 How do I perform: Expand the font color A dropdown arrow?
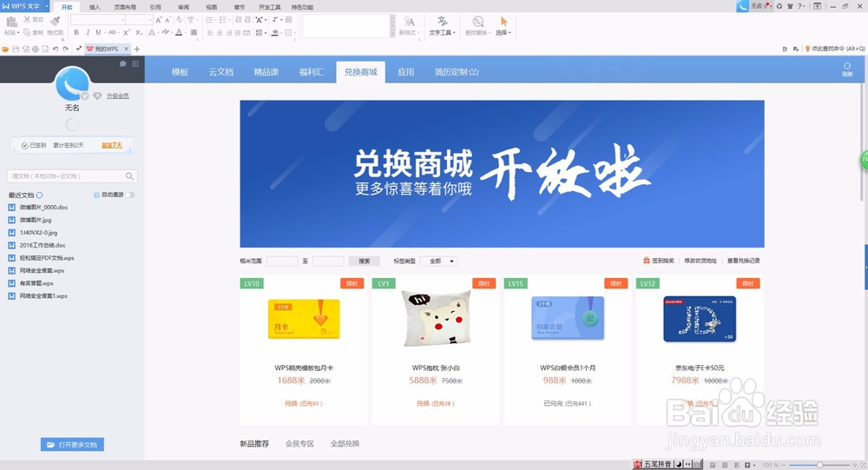186,33
